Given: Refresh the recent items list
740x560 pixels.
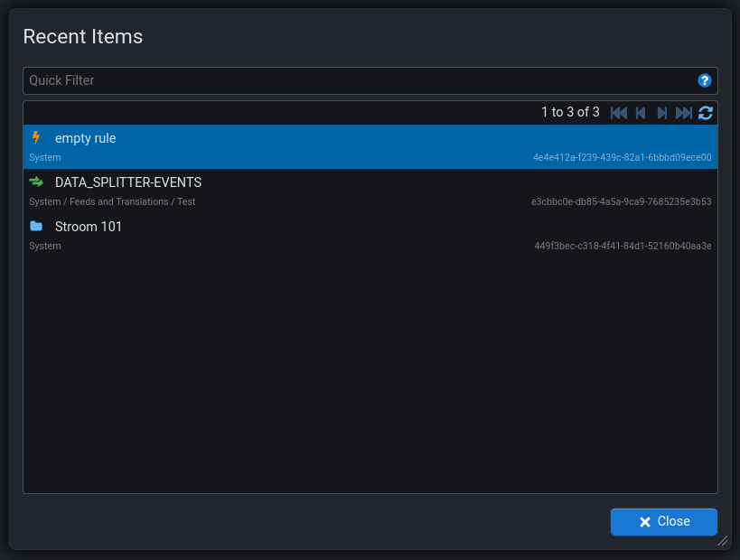Looking at the screenshot, I should click(706, 113).
